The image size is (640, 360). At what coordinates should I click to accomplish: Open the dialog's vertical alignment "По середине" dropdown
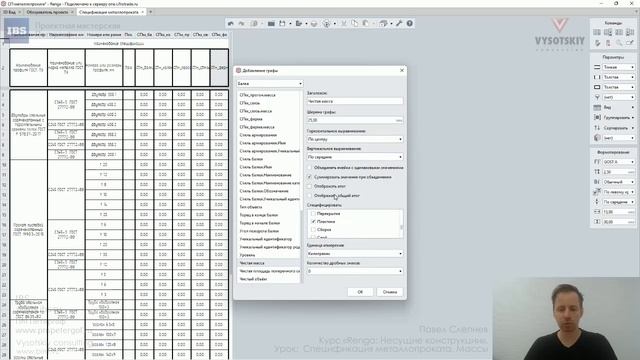point(355,157)
